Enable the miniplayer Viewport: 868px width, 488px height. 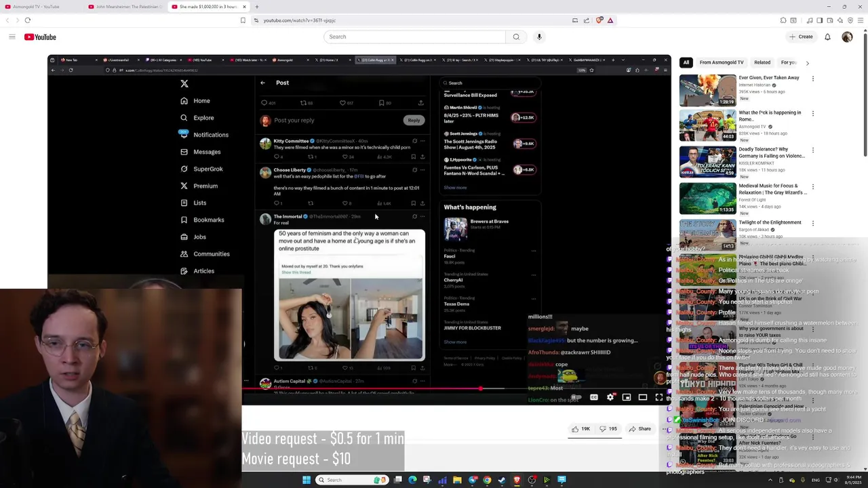point(627,397)
